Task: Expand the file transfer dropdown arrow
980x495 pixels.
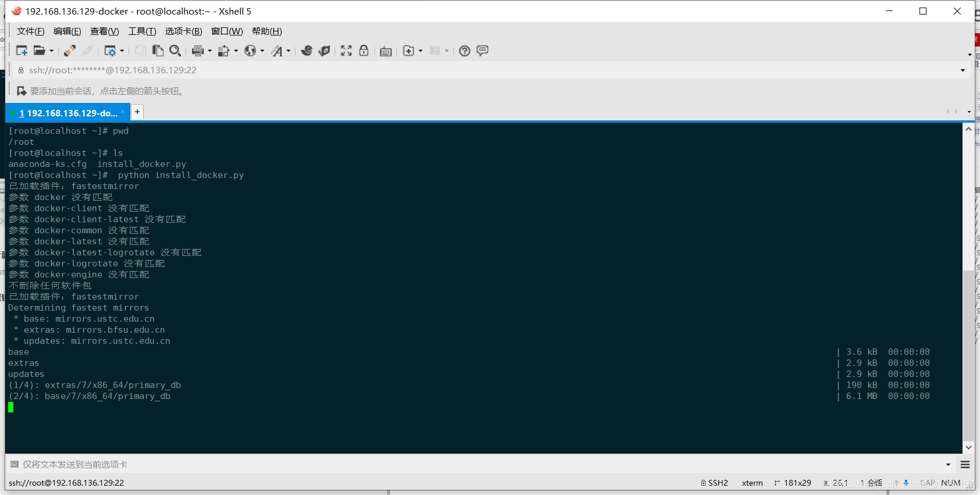Action: tap(236, 51)
